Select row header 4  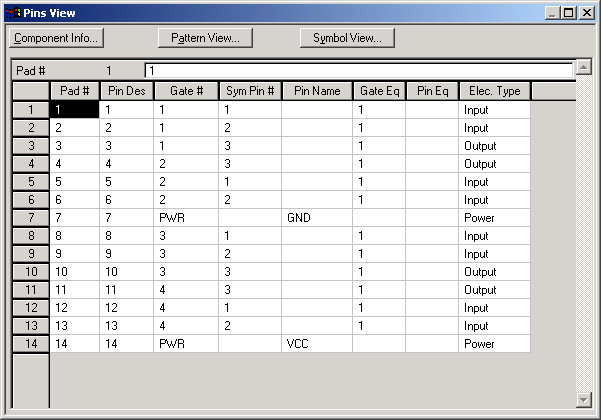pyautogui.click(x=31, y=164)
